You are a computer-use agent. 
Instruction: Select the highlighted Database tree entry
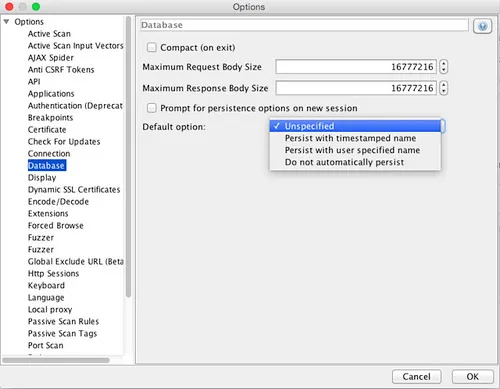click(x=47, y=166)
